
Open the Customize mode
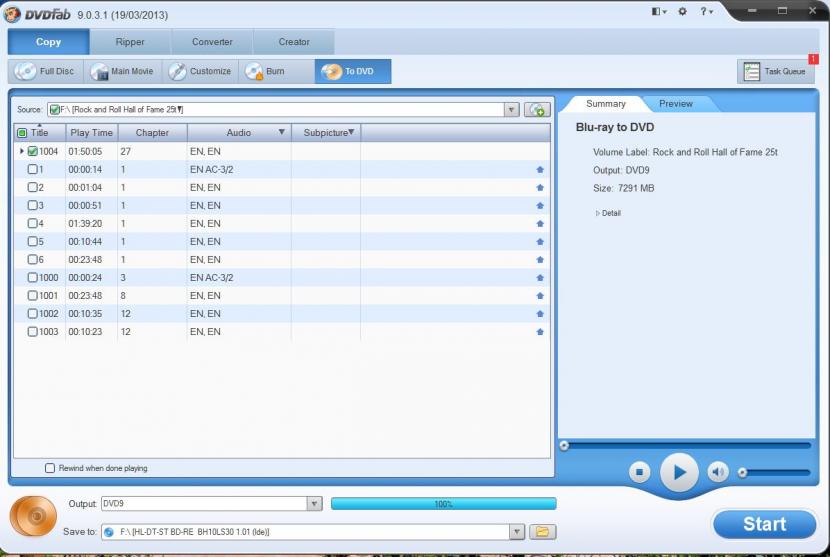coord(201,71)
